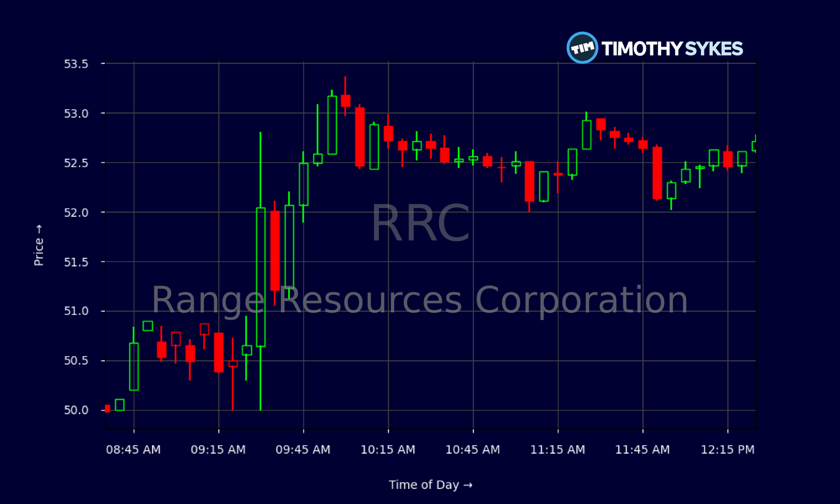Click the 50.5 price axis label
The height and width of the screenshot is (504, 840).
coord(76,360)
